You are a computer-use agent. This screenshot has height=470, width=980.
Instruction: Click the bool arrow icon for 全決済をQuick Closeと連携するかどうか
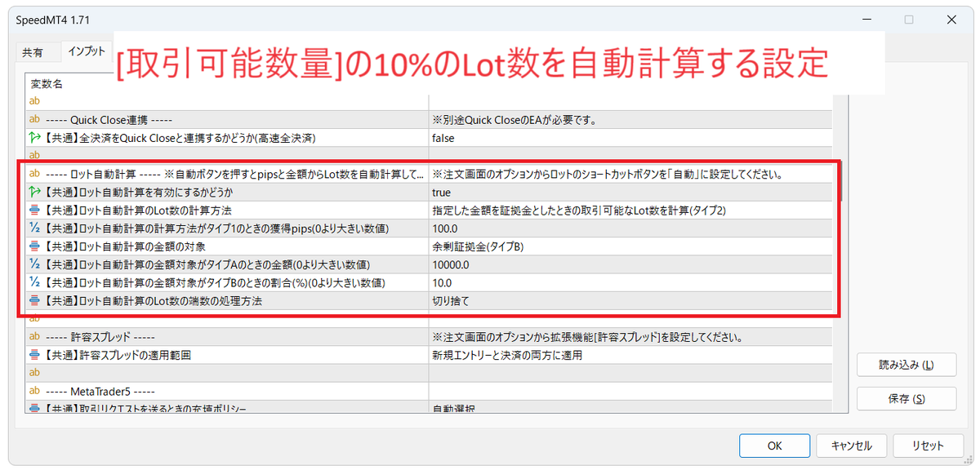[x=34, y=138]
